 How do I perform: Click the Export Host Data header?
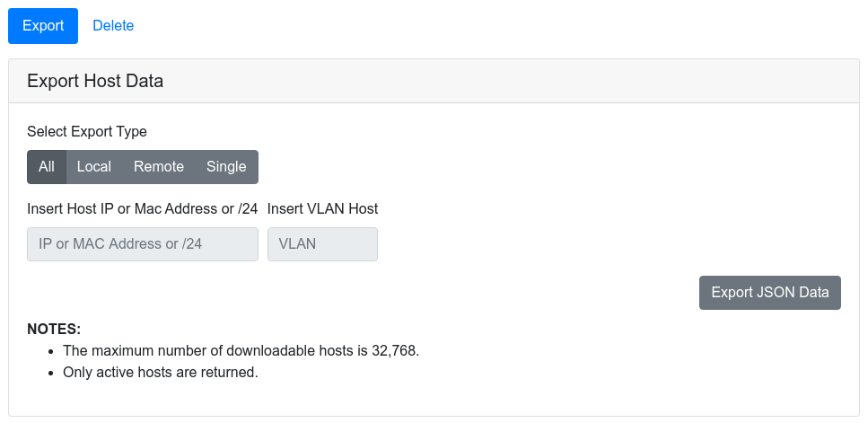point(95,81)
